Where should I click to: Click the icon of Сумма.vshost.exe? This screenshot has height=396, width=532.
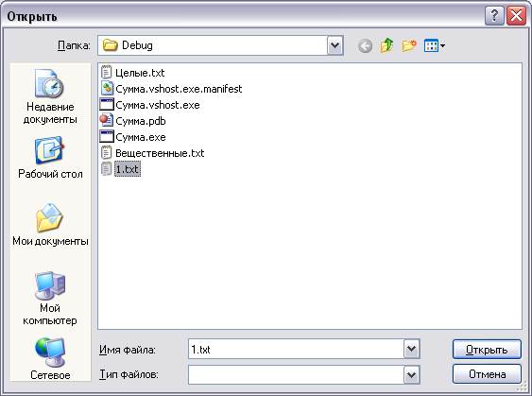tap(107, 105)
